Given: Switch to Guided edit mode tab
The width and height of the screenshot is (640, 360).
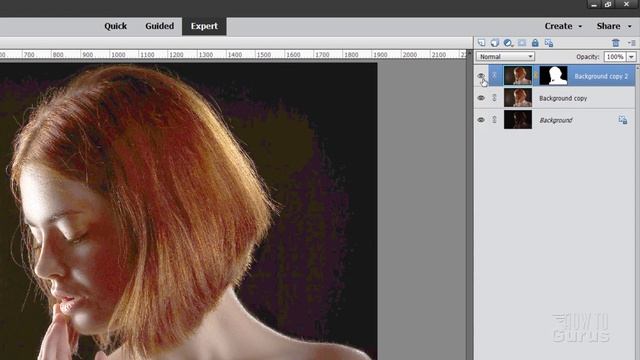Looking at the screenshot, I should point(160,26).
